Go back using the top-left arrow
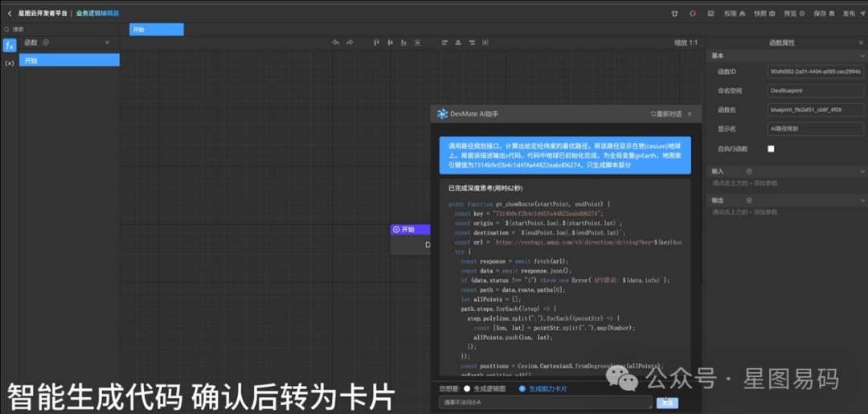The height and width of the screenshot is (414, 868). point(10,14)
